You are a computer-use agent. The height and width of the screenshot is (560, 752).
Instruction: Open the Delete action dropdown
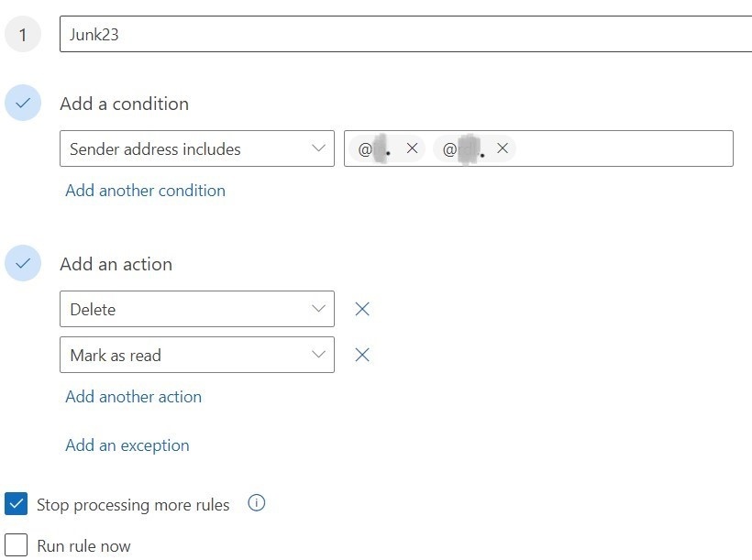click(x=197, y=309)
